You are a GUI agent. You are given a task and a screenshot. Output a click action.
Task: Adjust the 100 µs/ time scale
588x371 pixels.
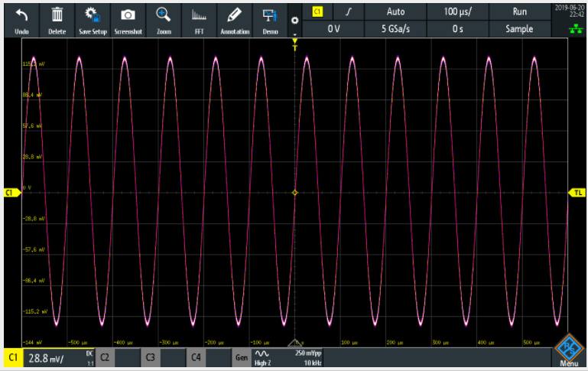click(457, 11)
